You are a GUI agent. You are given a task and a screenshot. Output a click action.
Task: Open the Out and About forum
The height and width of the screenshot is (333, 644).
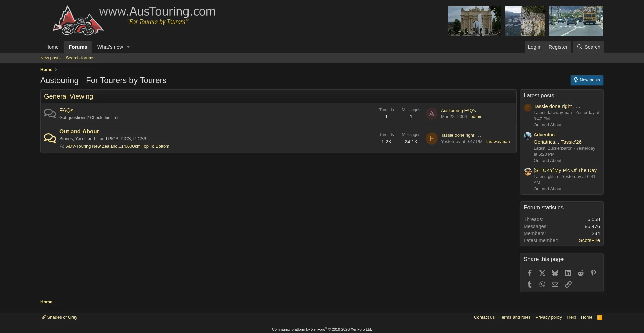click(x=79, y=131)
